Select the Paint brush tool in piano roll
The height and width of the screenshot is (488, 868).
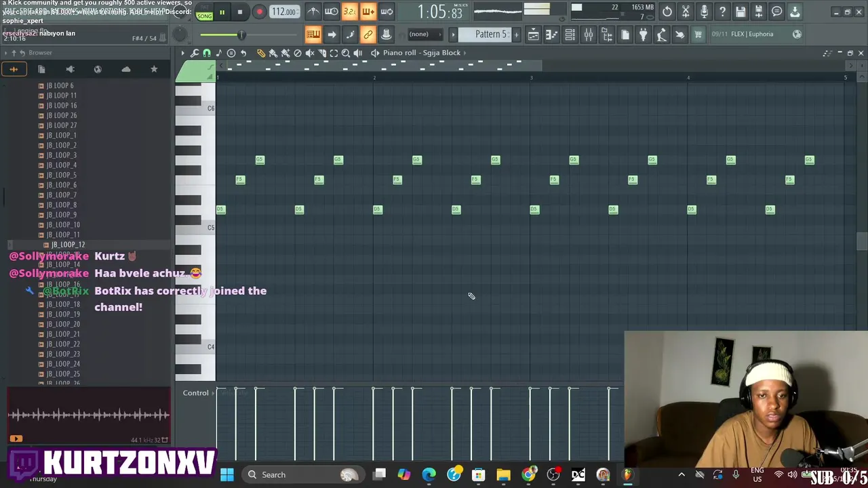tap(273, 53)
